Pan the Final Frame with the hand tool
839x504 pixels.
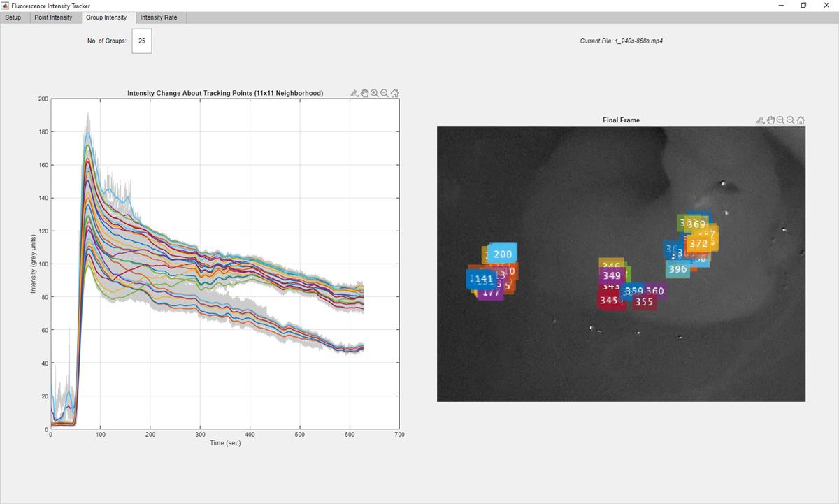tap(770, 120)
